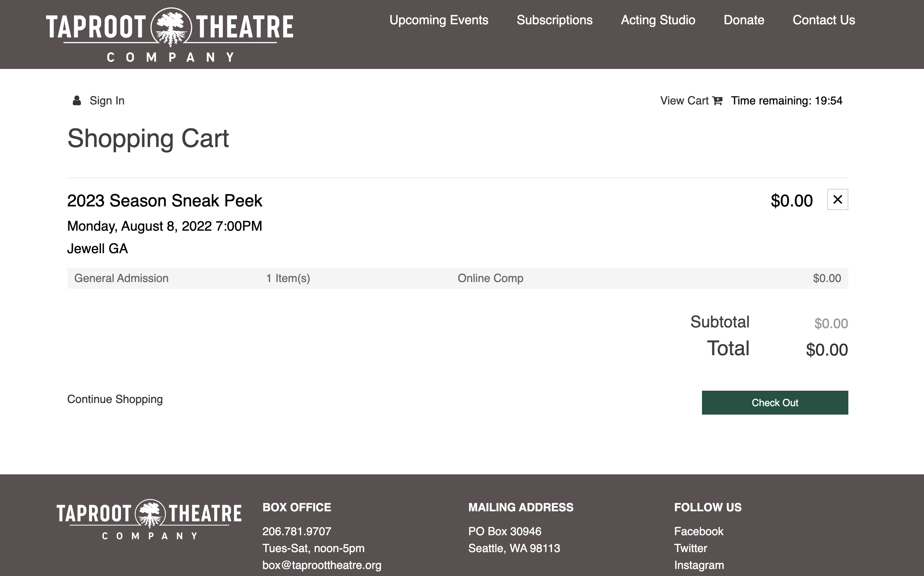Click the 1 Item(s) quantity text
This screenshot has height=576, width=924.
point(288,278)
